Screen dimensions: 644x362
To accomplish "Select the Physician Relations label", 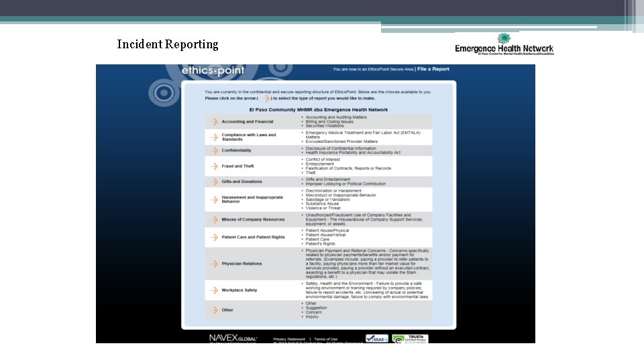I will click(241, 263).
